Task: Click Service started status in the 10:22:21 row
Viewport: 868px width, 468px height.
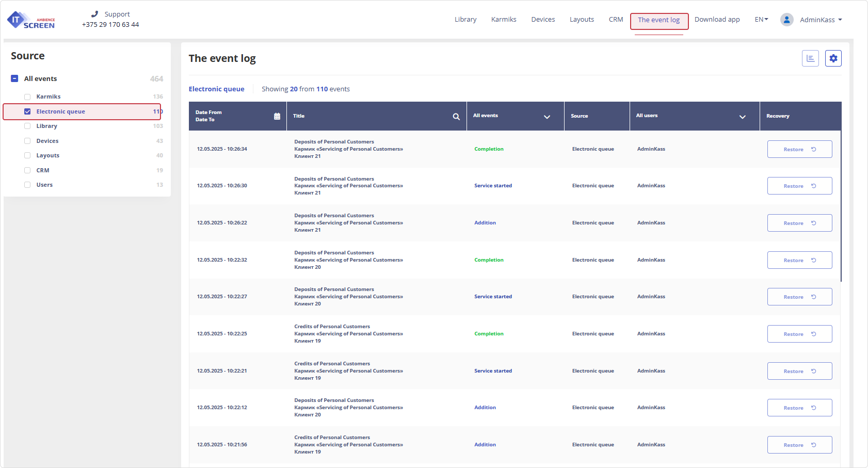Action: point(493,371)
